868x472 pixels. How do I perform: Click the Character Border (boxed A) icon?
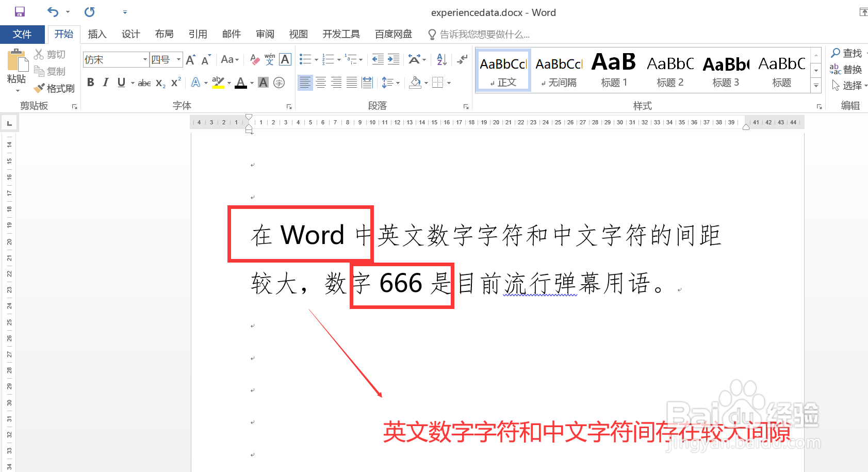[285, 60]
